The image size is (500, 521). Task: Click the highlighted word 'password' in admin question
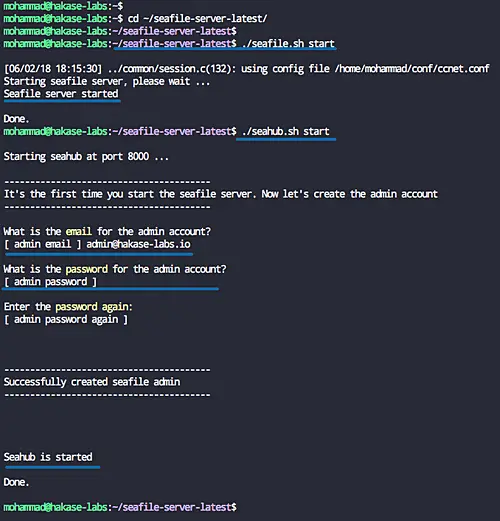(x=87, y=269)
